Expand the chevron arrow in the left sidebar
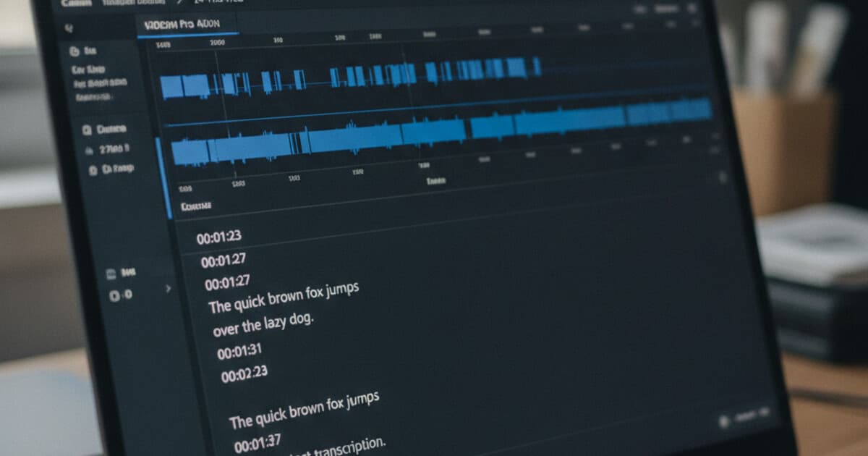 169,288
